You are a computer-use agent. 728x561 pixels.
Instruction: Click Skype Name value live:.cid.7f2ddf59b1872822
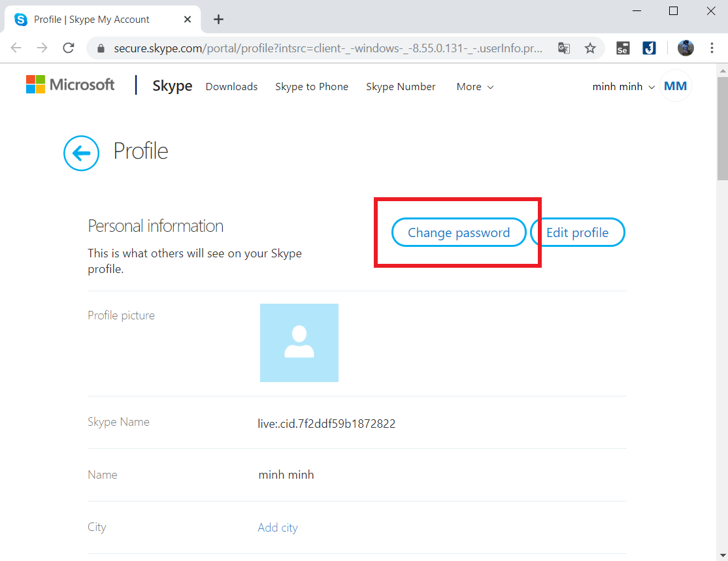(x=326, y=424)
